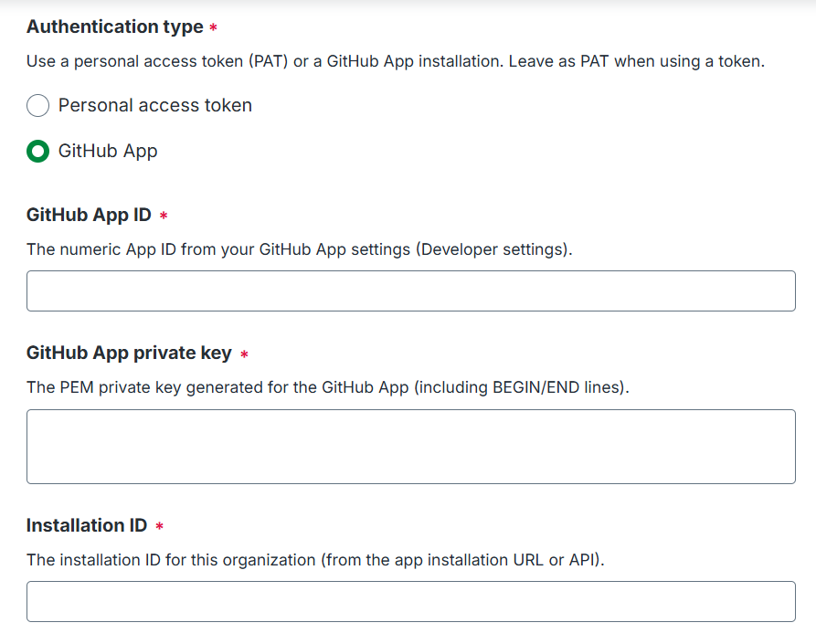Click the PAT or GitHub App installation description
816x644 pixels.
pyautogui.click(x=396, y=61)
